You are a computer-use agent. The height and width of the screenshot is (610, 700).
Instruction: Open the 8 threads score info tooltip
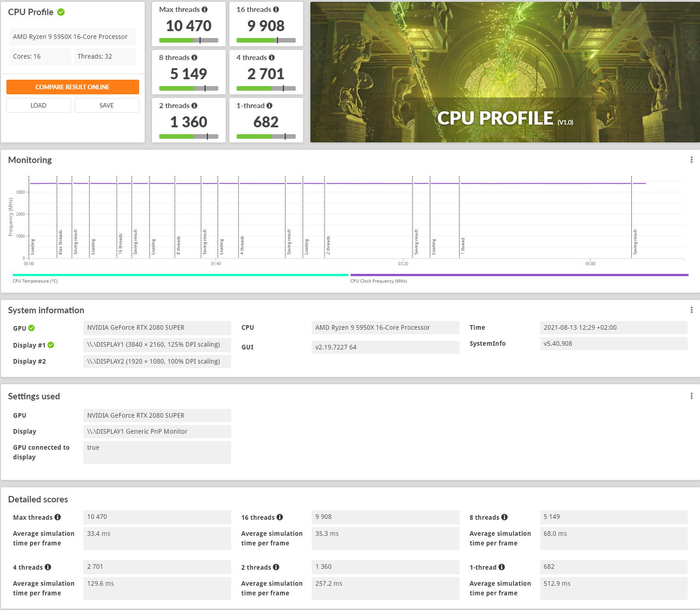(195, 57)
